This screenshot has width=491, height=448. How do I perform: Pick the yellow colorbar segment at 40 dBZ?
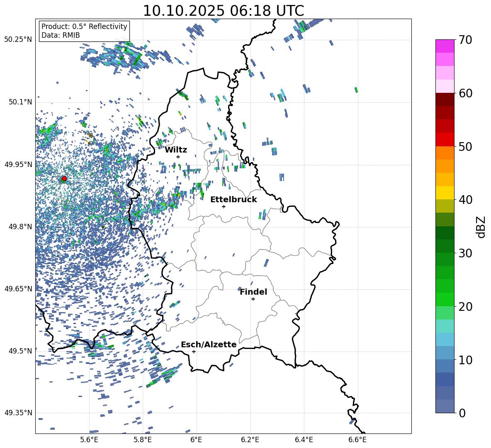(445, 193)
